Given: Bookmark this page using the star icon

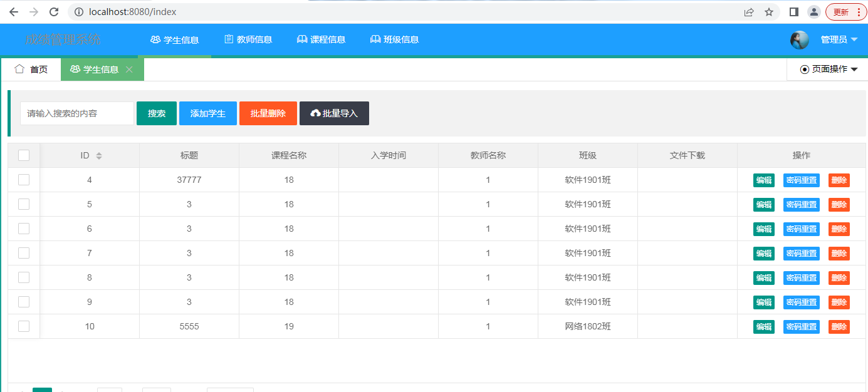Looking at the screenshot, I should (769, 12).
